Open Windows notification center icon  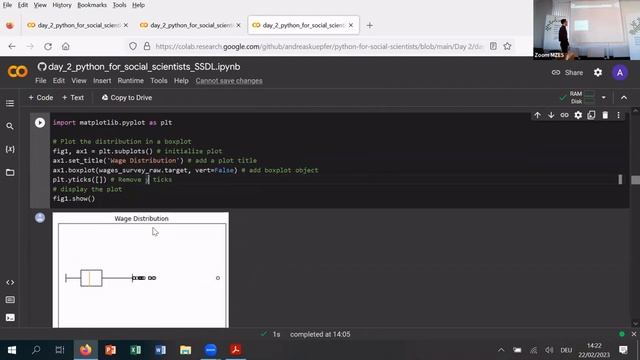pyautogui.click(x=623, y=350)
